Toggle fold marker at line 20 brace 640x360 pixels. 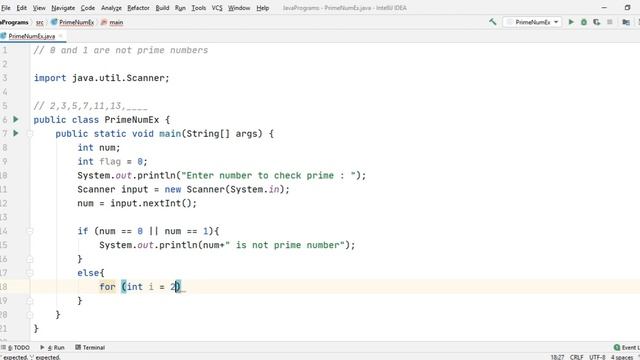[30, 314]
